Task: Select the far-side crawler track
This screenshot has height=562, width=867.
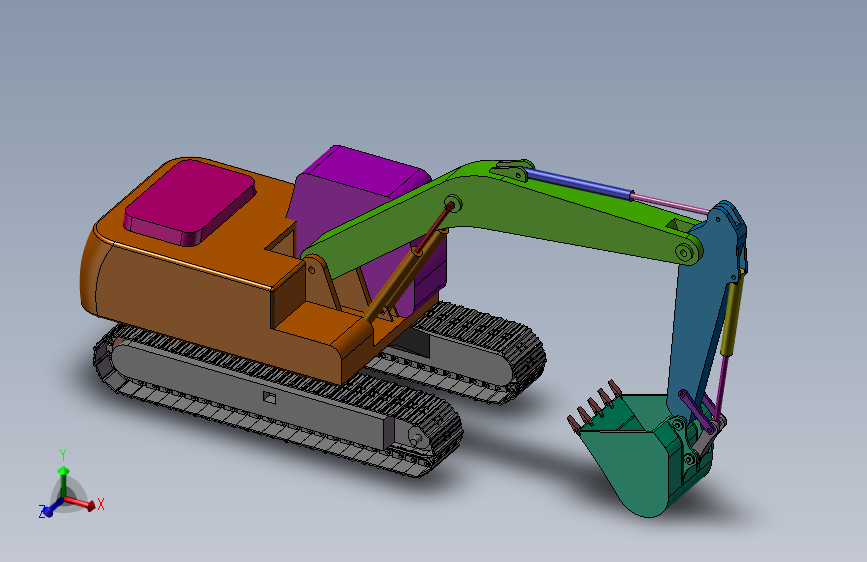Action: (470, 354)
